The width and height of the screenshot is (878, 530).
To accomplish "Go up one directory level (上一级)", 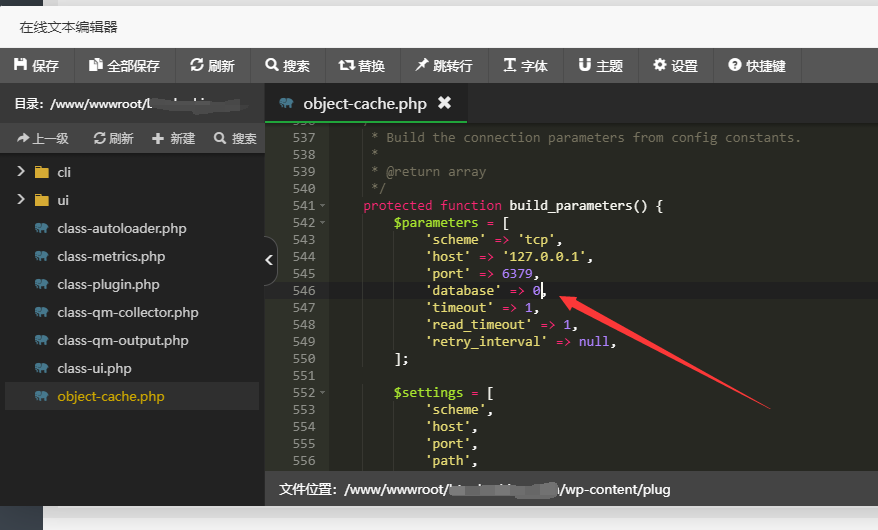I will [43, 139].
